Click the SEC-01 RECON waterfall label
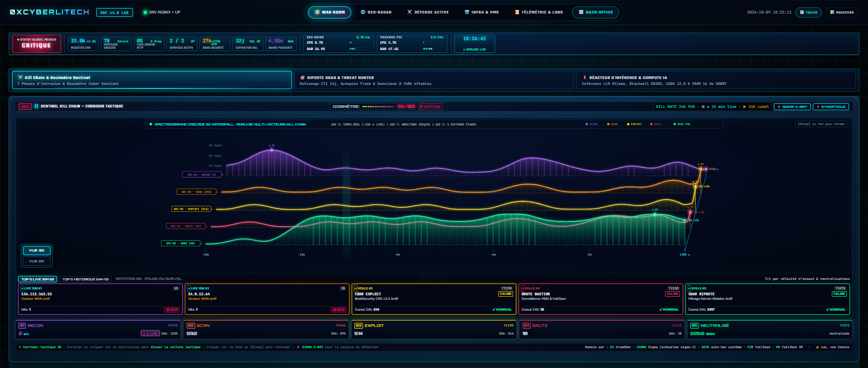The height and width of the screenshot is (368, 868). pyautogui.click(x=202, y=174)
